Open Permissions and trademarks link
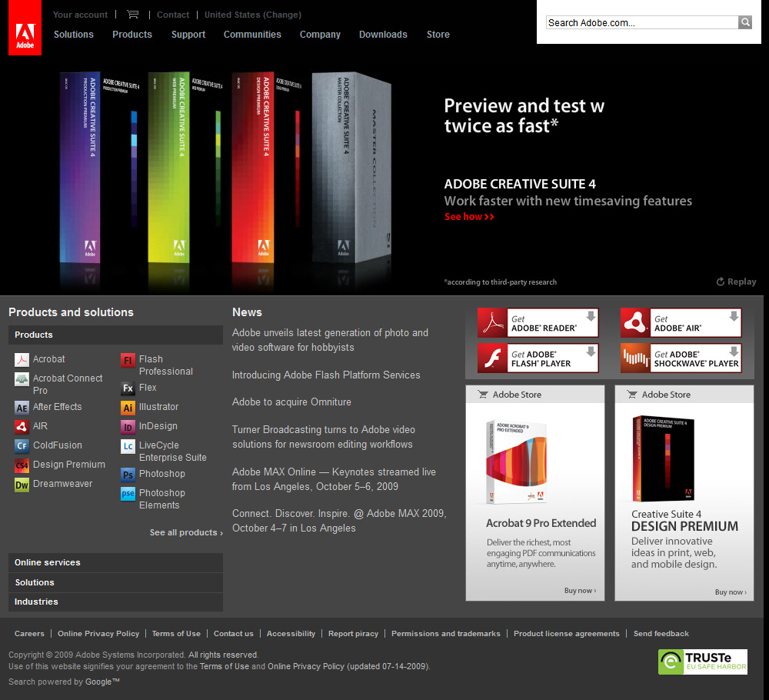 446,633
